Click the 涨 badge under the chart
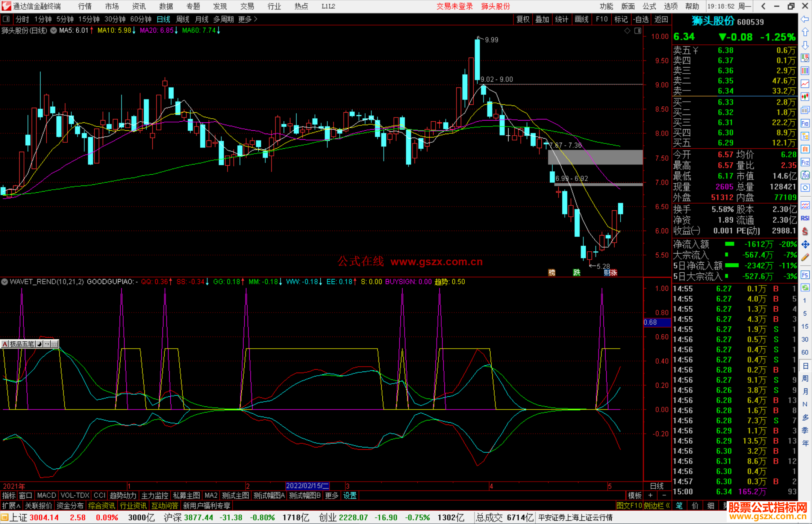812x524 pixels. pos(614,272)
